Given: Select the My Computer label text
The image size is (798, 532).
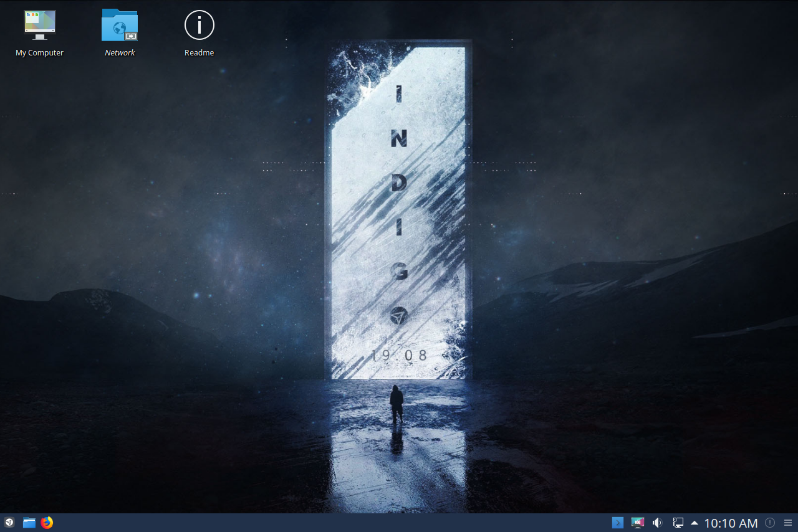Looking at the screenshot, I should [39, 52].
